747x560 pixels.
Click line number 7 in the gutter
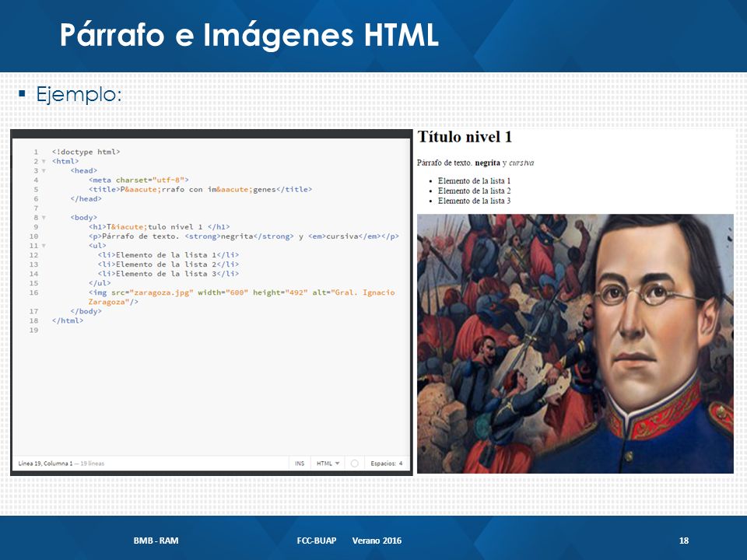[x=36, y=208]
